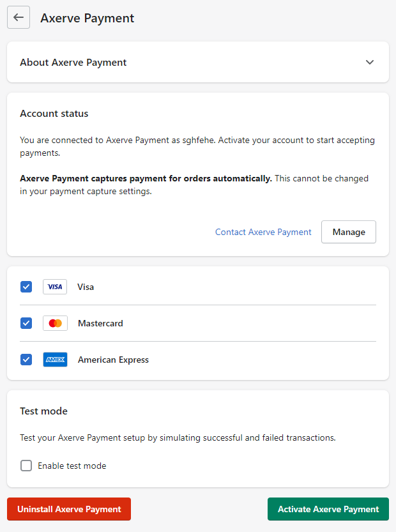396x532 pixels.
Task: Click the Axerve Payment page title
Action: pos(88,18)
